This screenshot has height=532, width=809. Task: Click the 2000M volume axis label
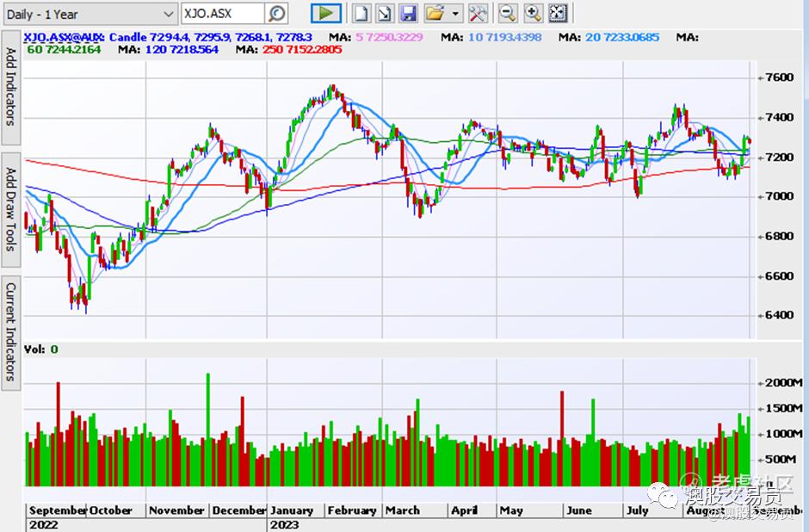coord(784,383)
